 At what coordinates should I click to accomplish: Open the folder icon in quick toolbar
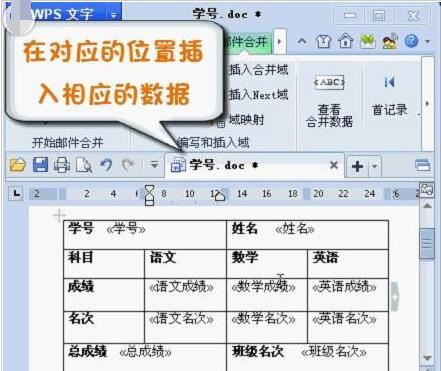click(18, 165)
